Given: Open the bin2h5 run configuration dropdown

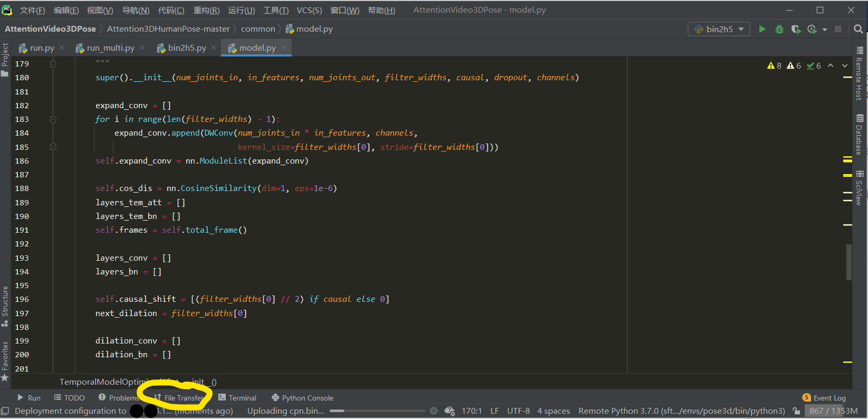Looking at the screenshot, I should point(719,29).
